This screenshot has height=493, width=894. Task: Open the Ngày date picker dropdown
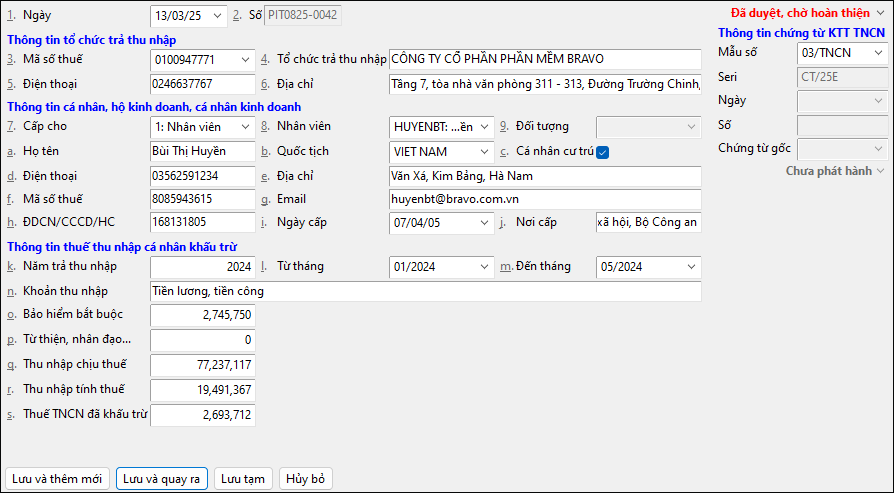tap(218, 15)
